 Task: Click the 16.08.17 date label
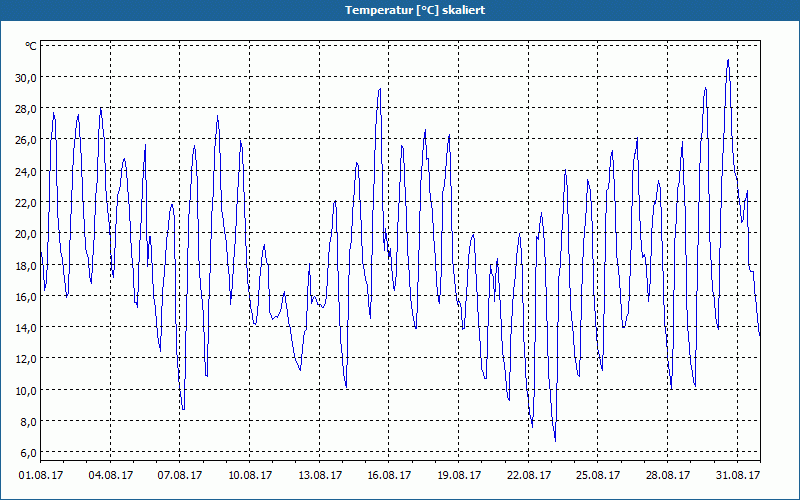389,475
